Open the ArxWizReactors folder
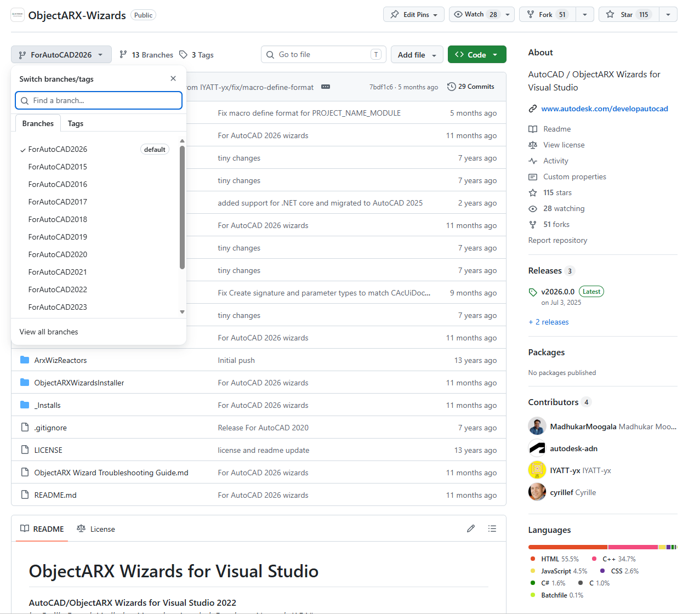 coord(60,360)
